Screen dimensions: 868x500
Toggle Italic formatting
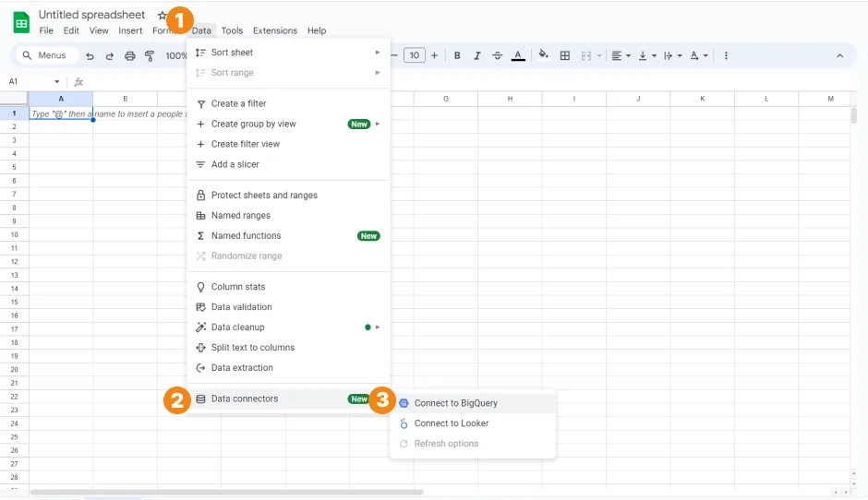(x=476, y=55)
